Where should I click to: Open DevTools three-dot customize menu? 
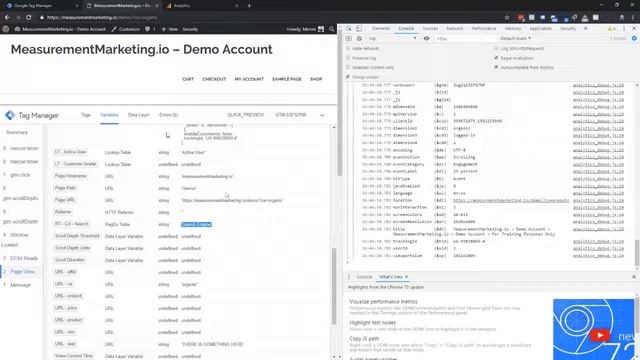(x=624, y=29)
